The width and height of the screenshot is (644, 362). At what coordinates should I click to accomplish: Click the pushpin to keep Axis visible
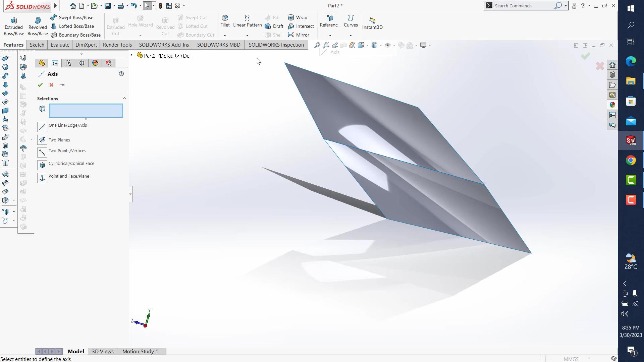[x=62, y=85]
